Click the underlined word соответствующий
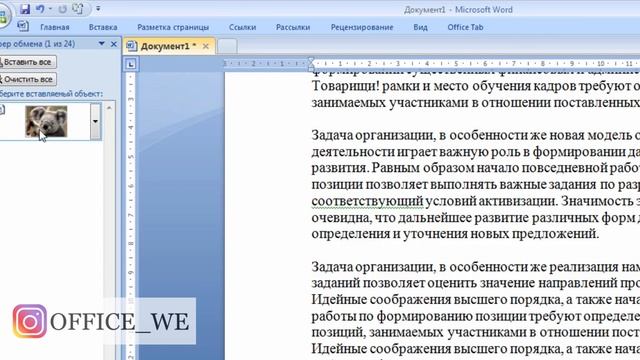 point(367,201)
